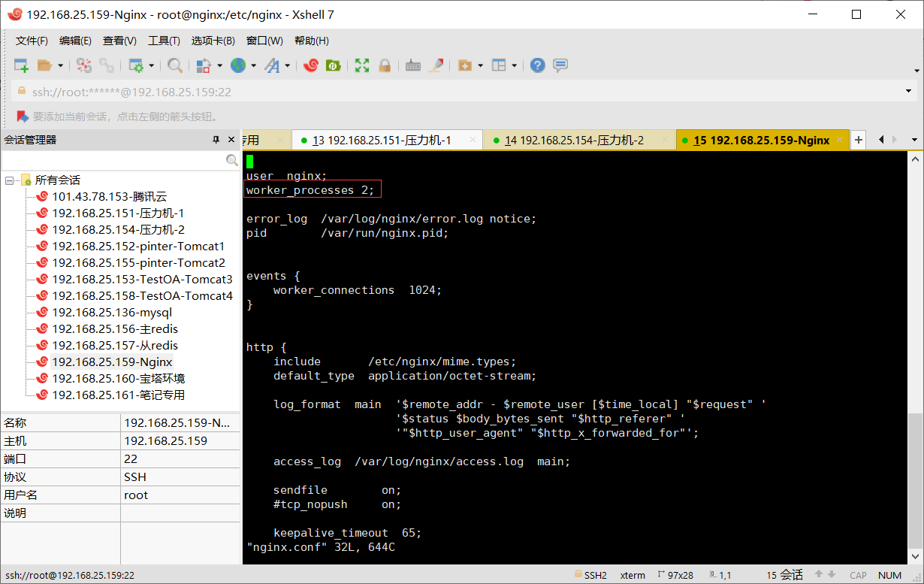Select session 192.168.25.153-TestOA-Tomcat3
Screen dimensions: 924x584
142,280
